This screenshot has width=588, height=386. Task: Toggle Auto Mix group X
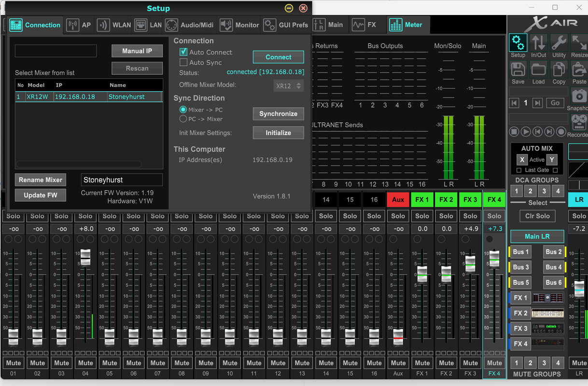pyautogui.click(x=521, y=160)
